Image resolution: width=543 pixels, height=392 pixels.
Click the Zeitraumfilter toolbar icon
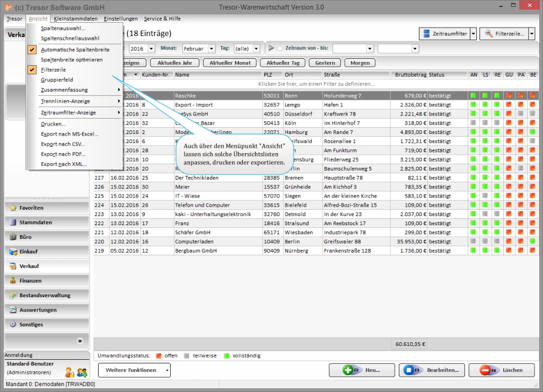pos(427,34)
